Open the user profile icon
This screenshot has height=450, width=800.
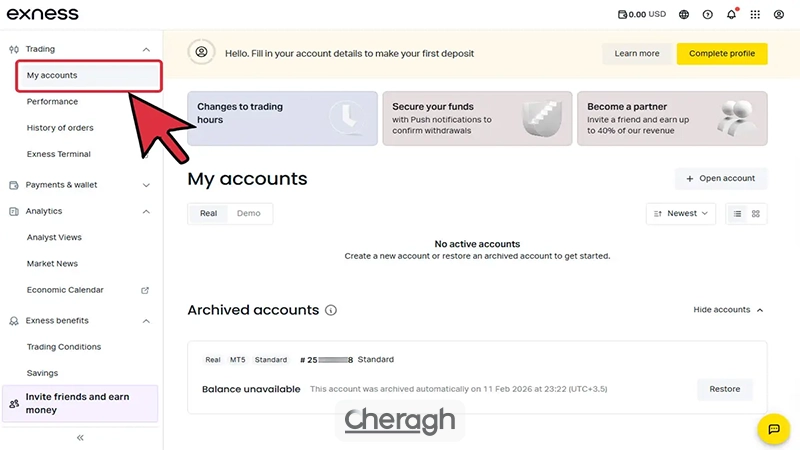pos(779,15)
